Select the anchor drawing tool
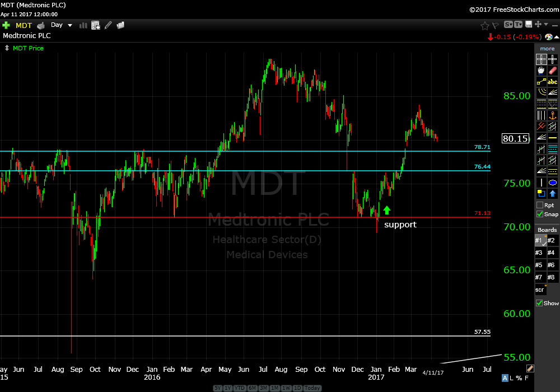The width and height of the screenshot is (560, 392). click(553, 115)
